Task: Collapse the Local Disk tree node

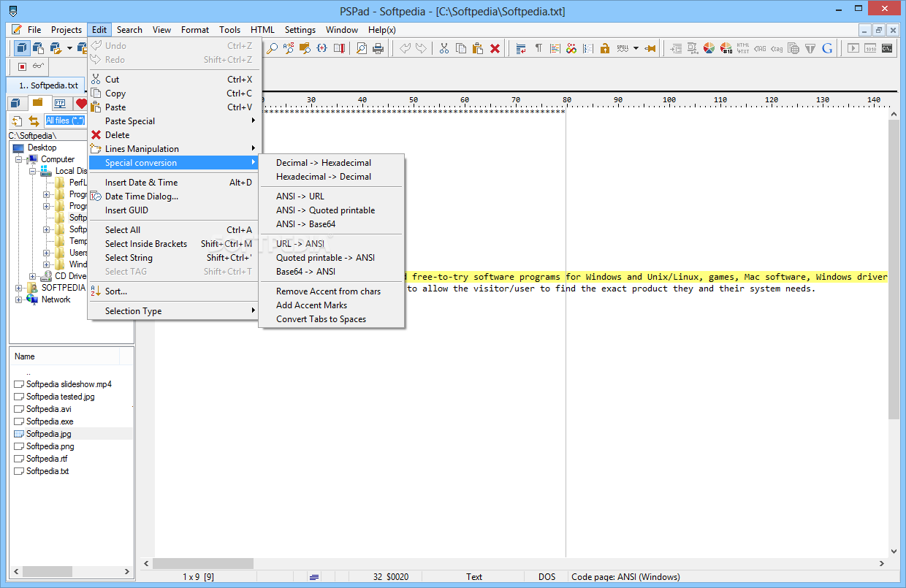Action: click(33, 171)
